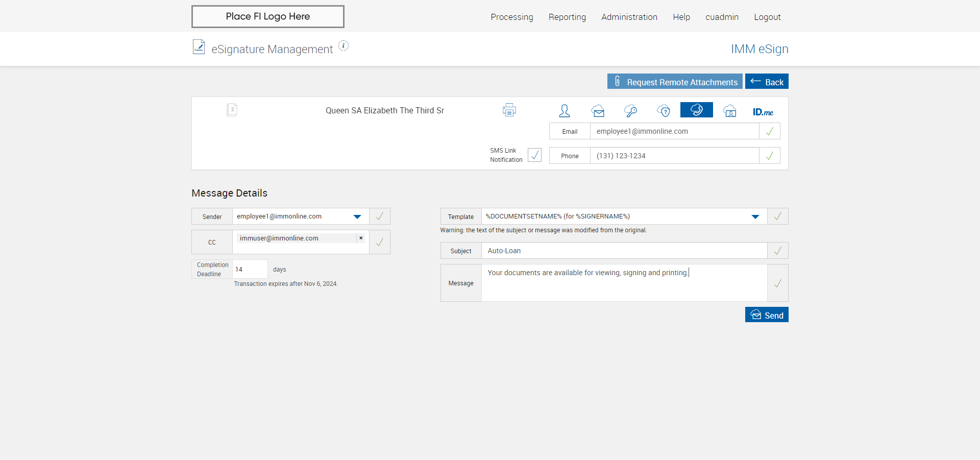This screenshot has height=460, width=980.
Task: Select the cloud phone authentication icon
Action: click(x=696, y=110)
